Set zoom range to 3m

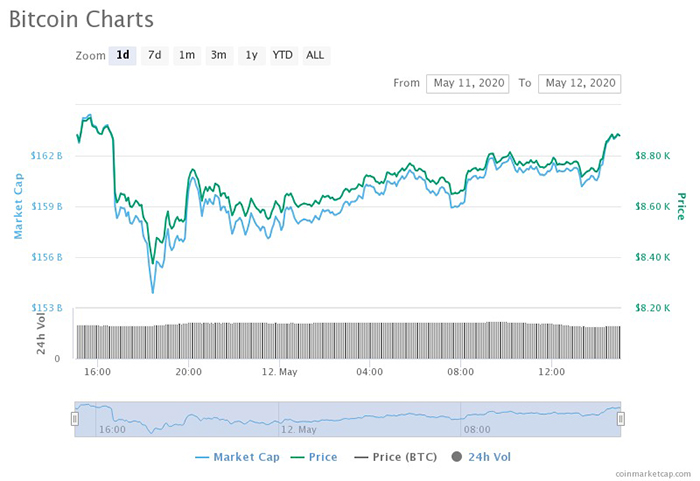click(218, 55)
